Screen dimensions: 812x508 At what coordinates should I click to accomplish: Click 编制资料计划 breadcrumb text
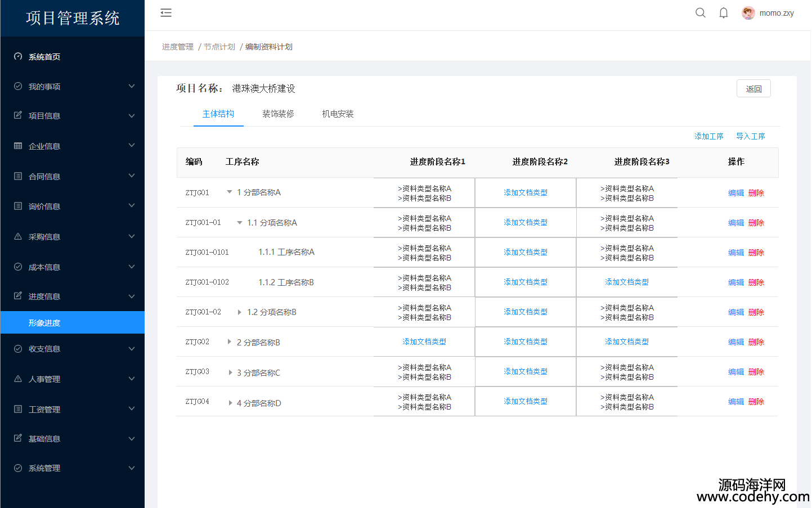(x=269, y=47)
